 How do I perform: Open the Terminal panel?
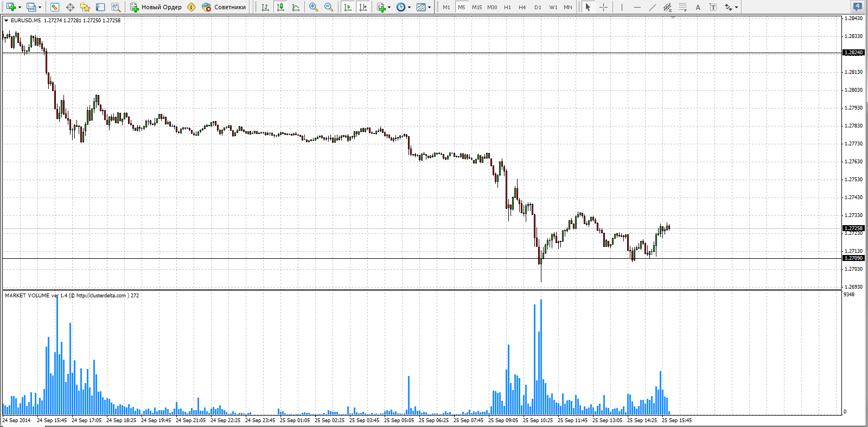[100, 7]
